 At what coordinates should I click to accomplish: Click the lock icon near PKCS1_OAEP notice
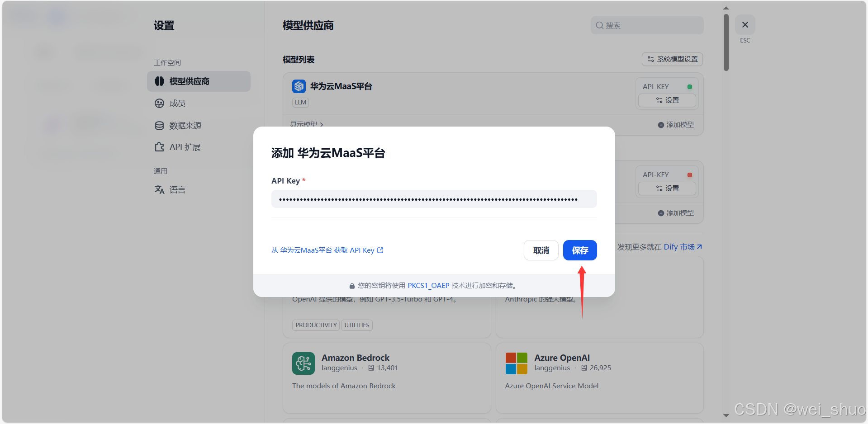pyautogui.click(x=352, y=285)
